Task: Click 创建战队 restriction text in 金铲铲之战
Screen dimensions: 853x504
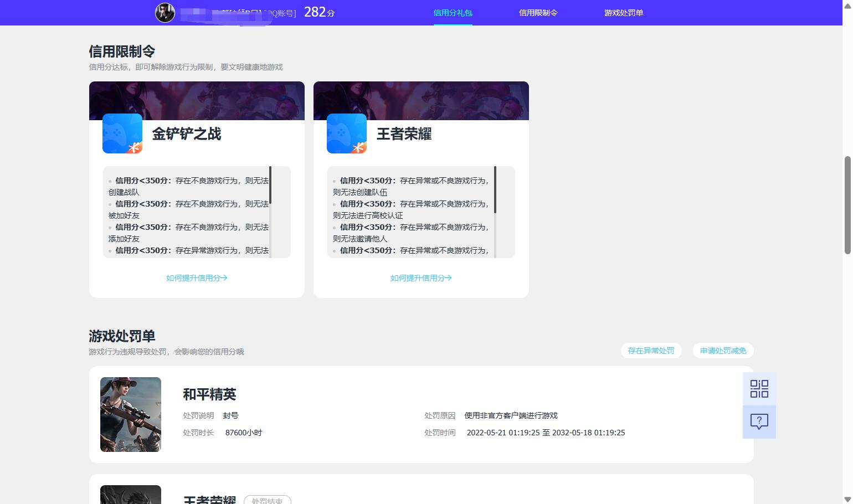Action: point(124,192)
